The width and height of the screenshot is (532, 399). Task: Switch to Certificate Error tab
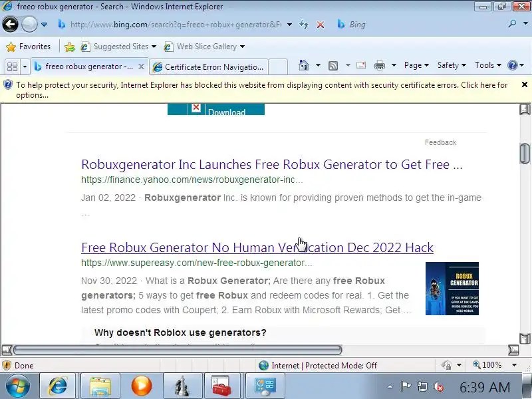coord(209,67)
